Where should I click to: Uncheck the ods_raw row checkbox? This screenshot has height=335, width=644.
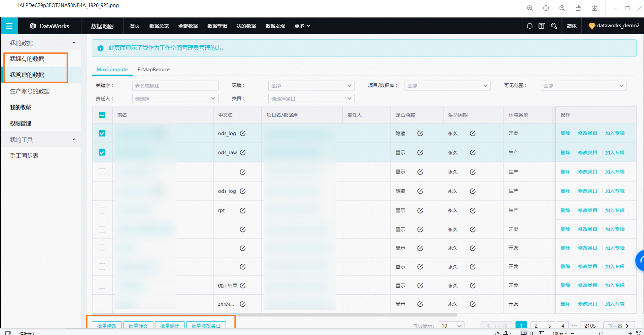pos(102,152)
